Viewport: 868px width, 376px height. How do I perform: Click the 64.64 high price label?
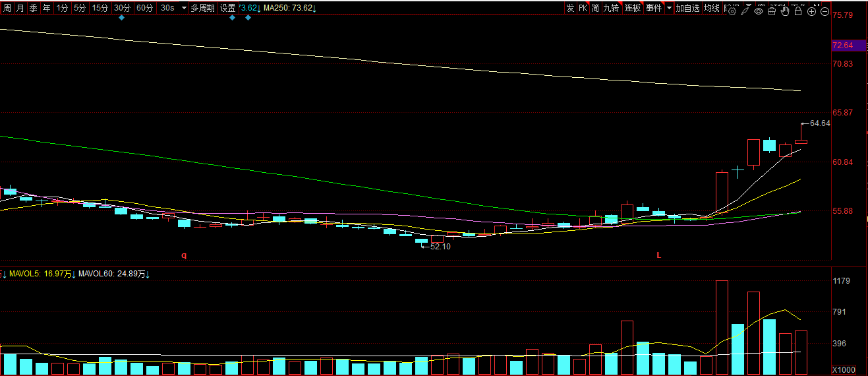coord(820,123)
